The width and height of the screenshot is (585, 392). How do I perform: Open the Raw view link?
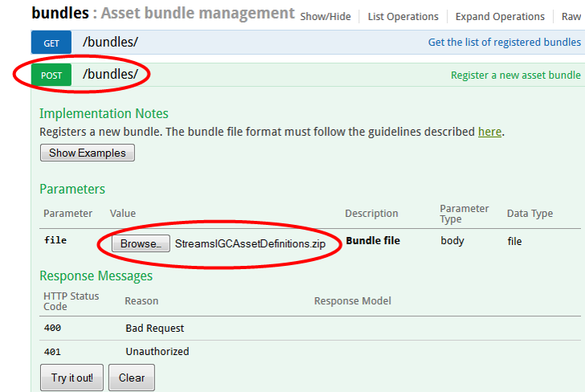571,16
